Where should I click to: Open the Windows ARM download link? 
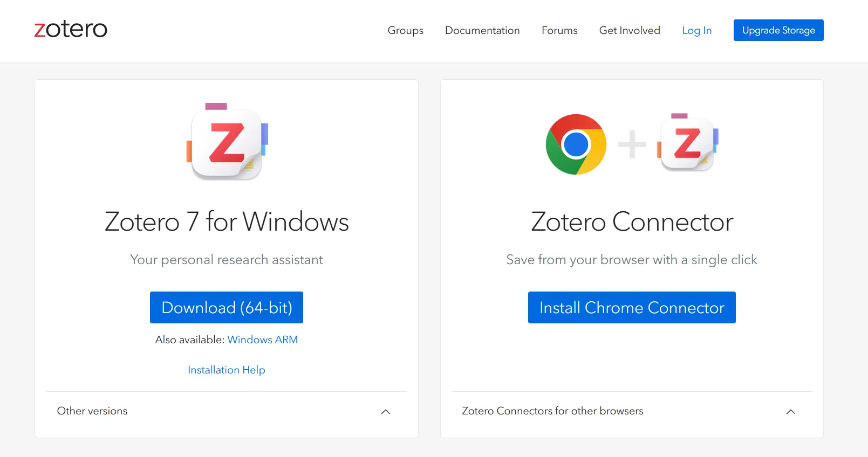(x=263, y=340)
